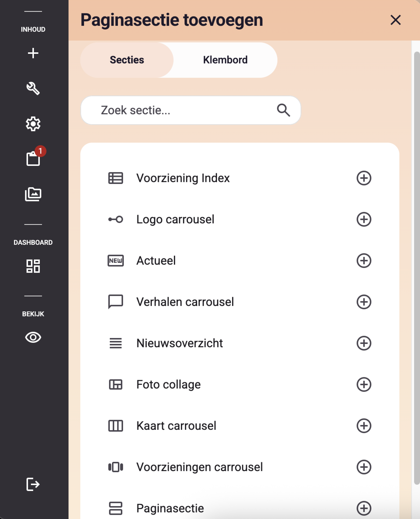420x519 pixels.
Task: Click the add content plus icon in sidebar
Action: [33, 53]
